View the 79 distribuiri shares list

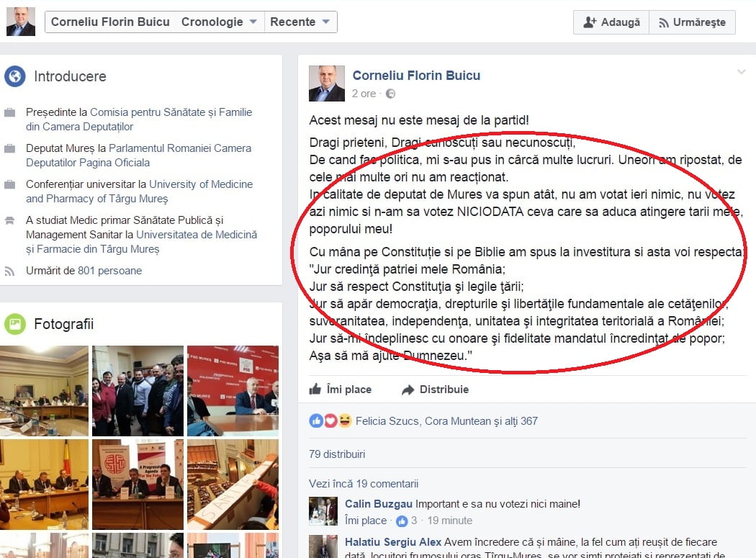click(x=337, y=454)
